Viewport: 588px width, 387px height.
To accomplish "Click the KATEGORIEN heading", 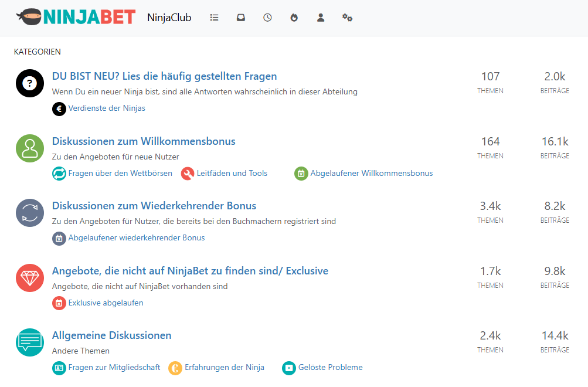I will (x=37, y=52).
